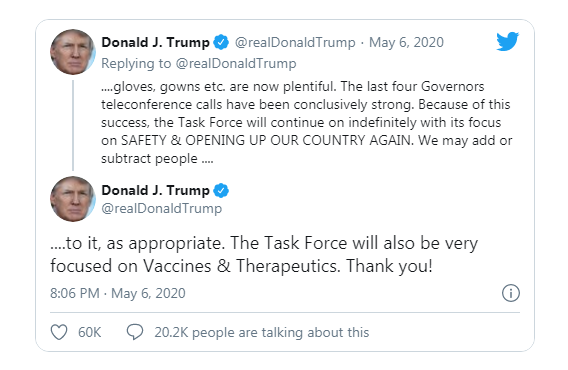This screenshot has width=568, height=370.
Task: Click verified badge beside main tweet author
Action: click(x=221, y=190)
